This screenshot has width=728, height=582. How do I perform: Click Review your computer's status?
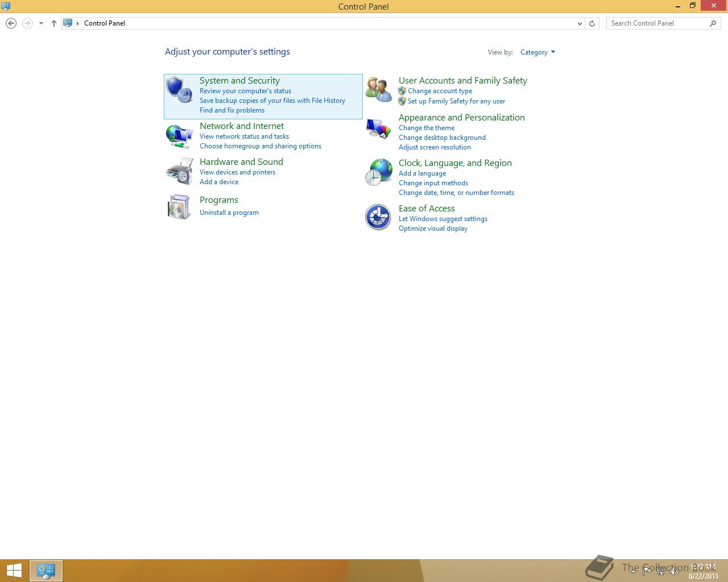[245, 91]
